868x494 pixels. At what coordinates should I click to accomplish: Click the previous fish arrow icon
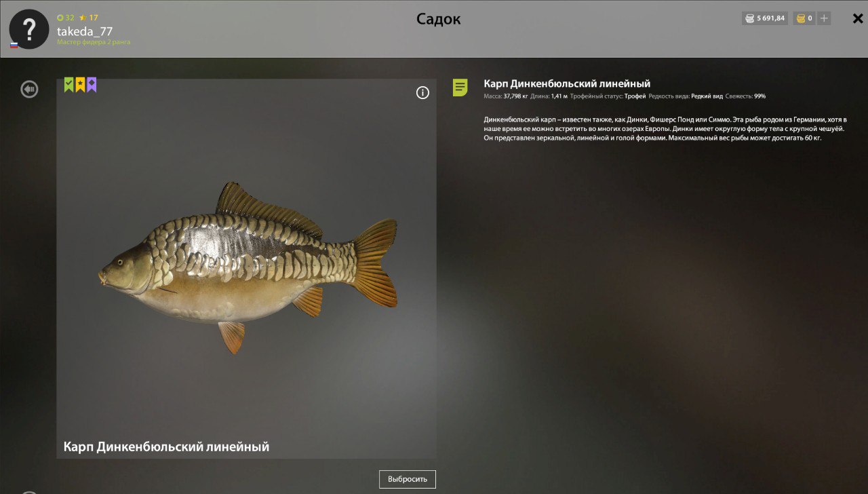click(29, 89)
